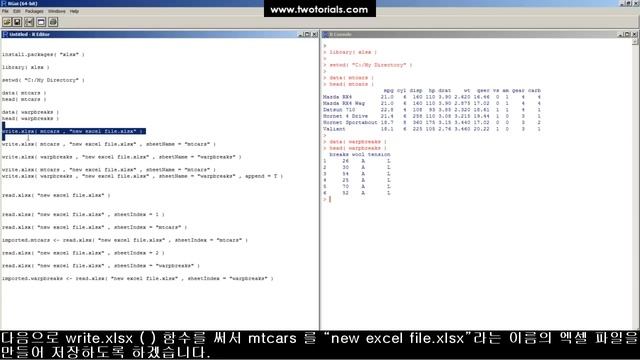Click the highlighted write.xlsx( mtcars ) line
Image resolution: width=640 pixels, height=360 pixels.
tap(73, 131)
